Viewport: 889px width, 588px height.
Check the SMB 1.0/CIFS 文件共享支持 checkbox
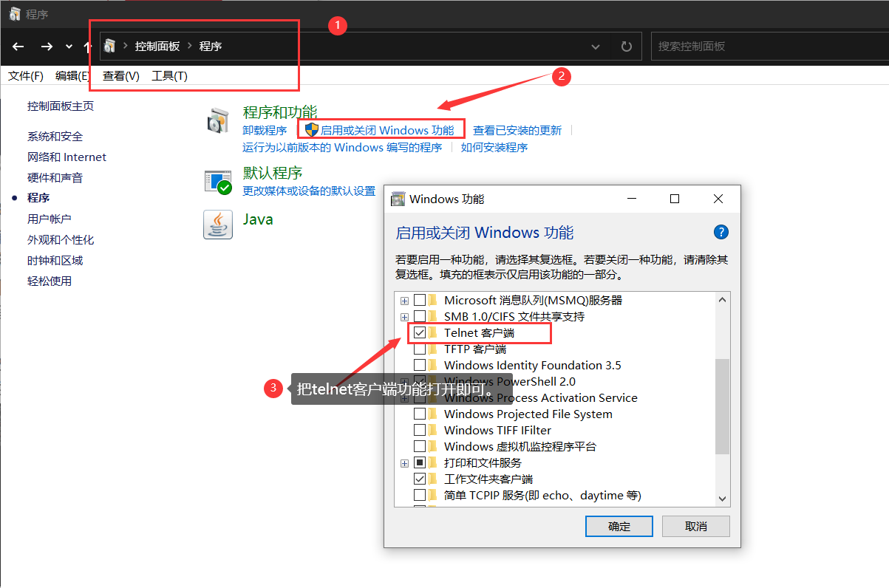pos(420,316)
